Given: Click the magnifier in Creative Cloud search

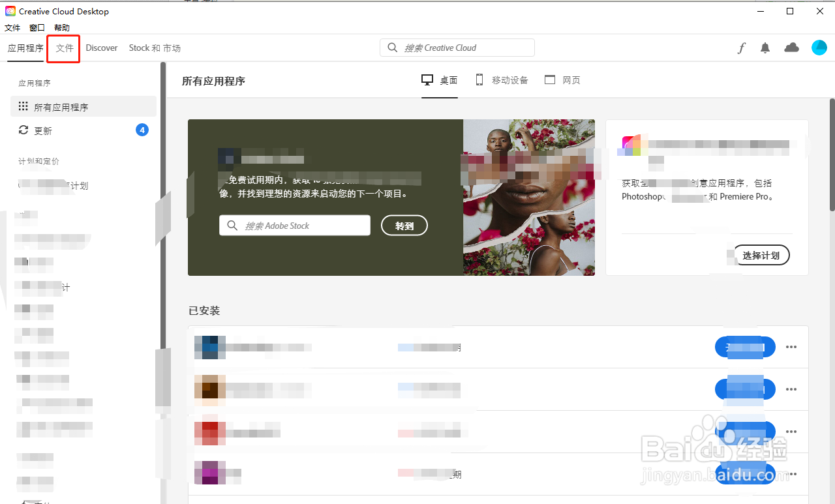Looking at the screenshot, I should click(393, 48).
